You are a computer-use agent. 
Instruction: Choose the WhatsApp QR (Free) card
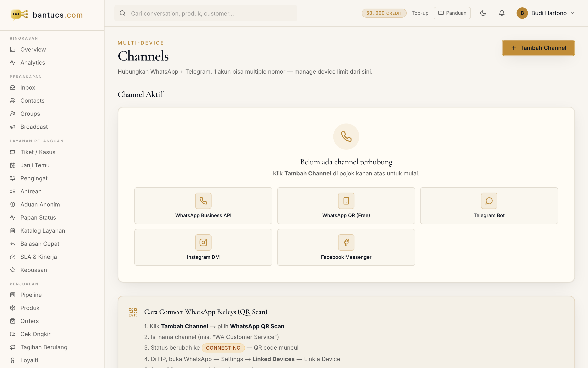pyautogui.click(x=346, y=206)
